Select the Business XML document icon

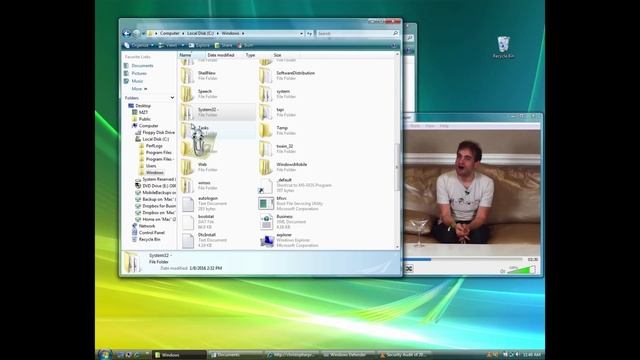pos(266,222)
